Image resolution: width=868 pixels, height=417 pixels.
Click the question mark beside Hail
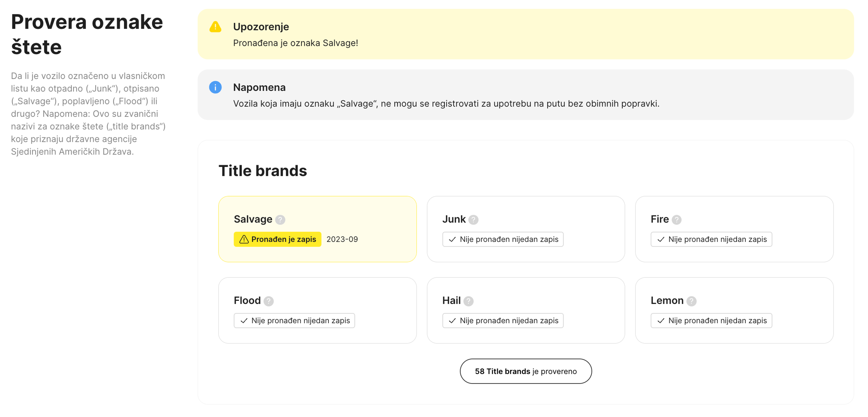468,301
